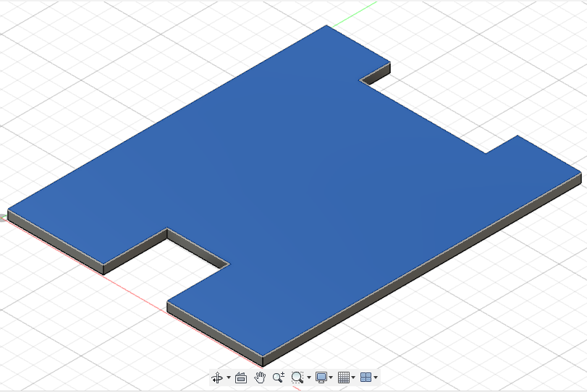Open Display Settings monitor icon
The image size is (587, 392).
(x=321, y=378)
